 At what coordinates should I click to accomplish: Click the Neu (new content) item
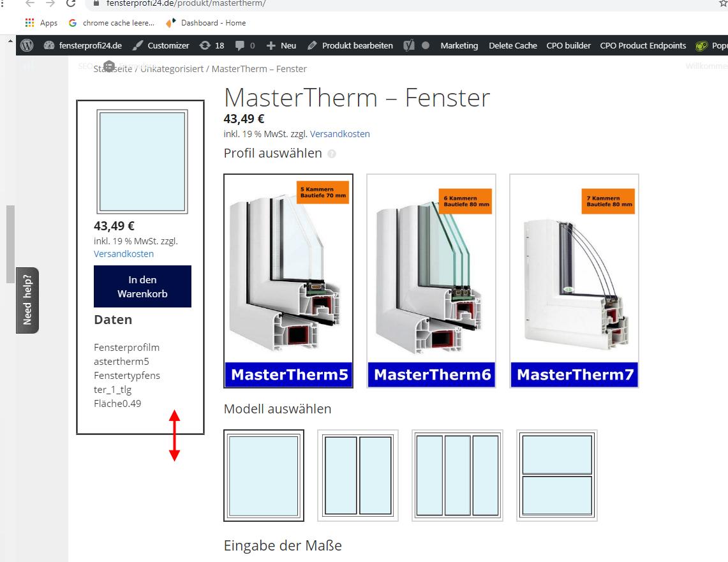click(281, 45)
